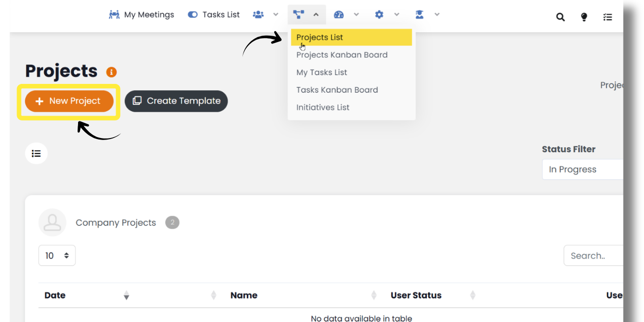The width and height of the screenshot is (644, 322).
Task: Click the My Meetings navigation icon
Action: (114, 15)
